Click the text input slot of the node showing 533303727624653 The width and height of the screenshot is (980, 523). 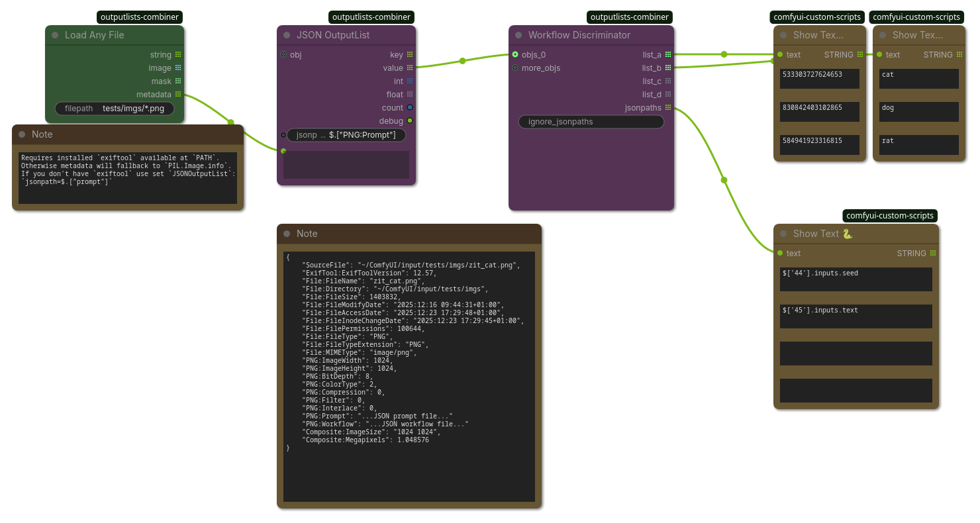coord(780,55)
